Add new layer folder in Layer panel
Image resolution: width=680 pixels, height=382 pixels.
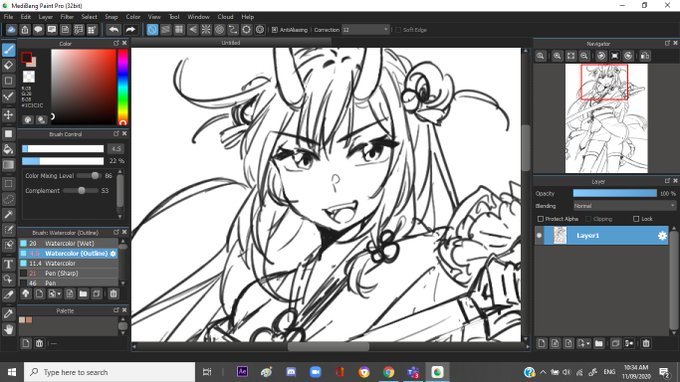click(x=599, y=343)
